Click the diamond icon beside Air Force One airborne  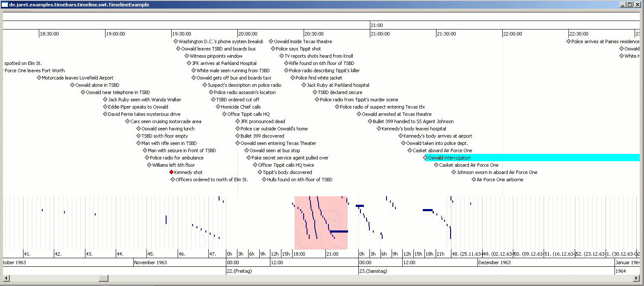pos(474,180)
